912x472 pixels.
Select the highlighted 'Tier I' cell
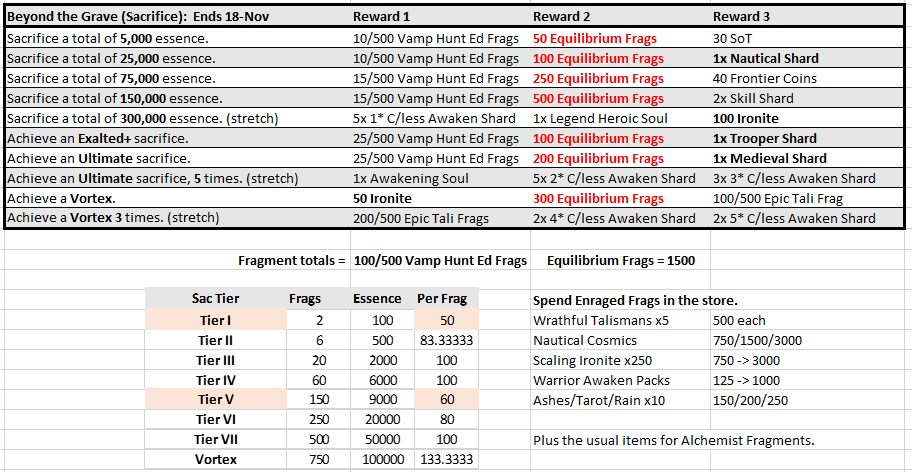point(215,320)
